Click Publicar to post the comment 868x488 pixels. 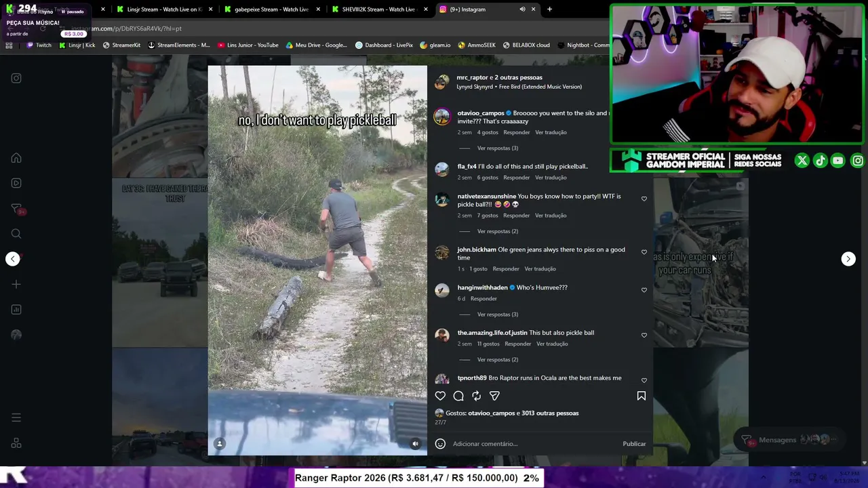click(x=634, y=444)
